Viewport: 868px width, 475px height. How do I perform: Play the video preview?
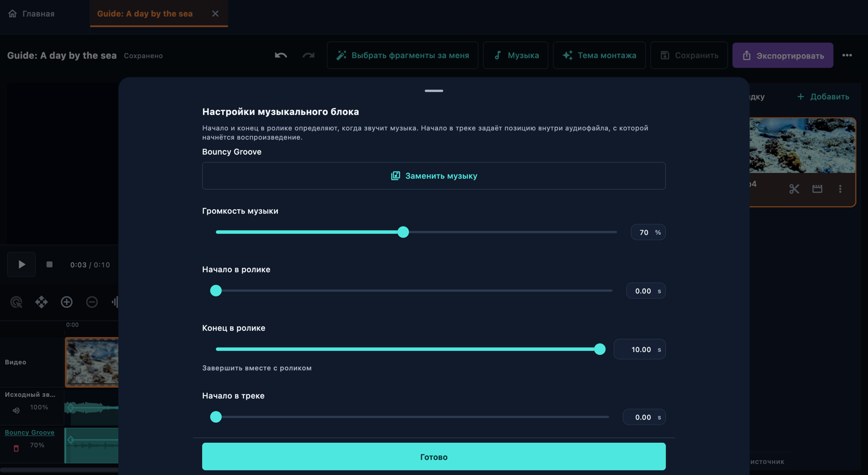tap(21, 265)
